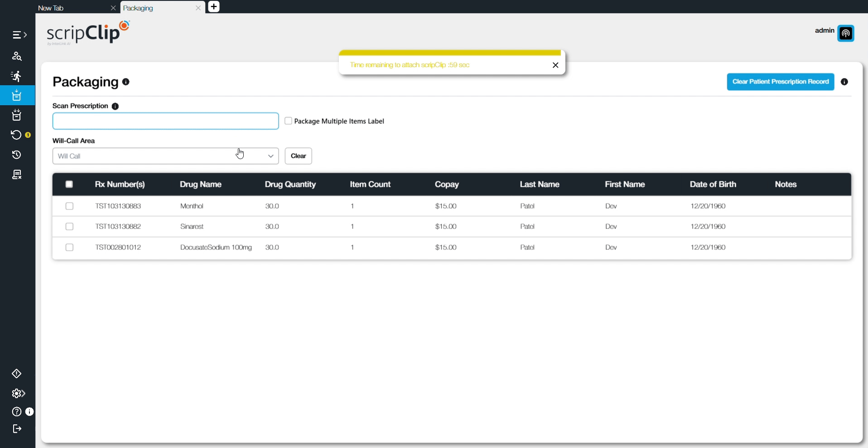Viewport: 868px width, 448px height.
Task: Expand the sidebar navigation menu
Action: point(17,35)
